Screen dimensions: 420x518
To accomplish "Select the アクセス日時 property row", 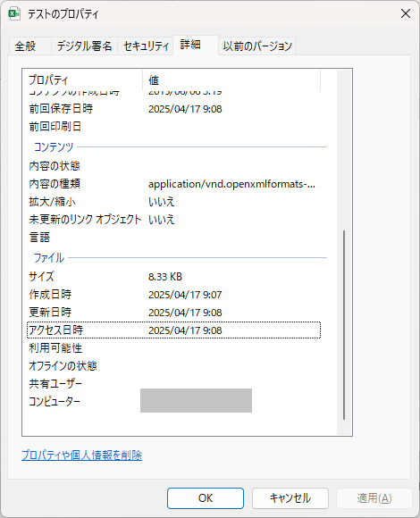I will 174,330.
